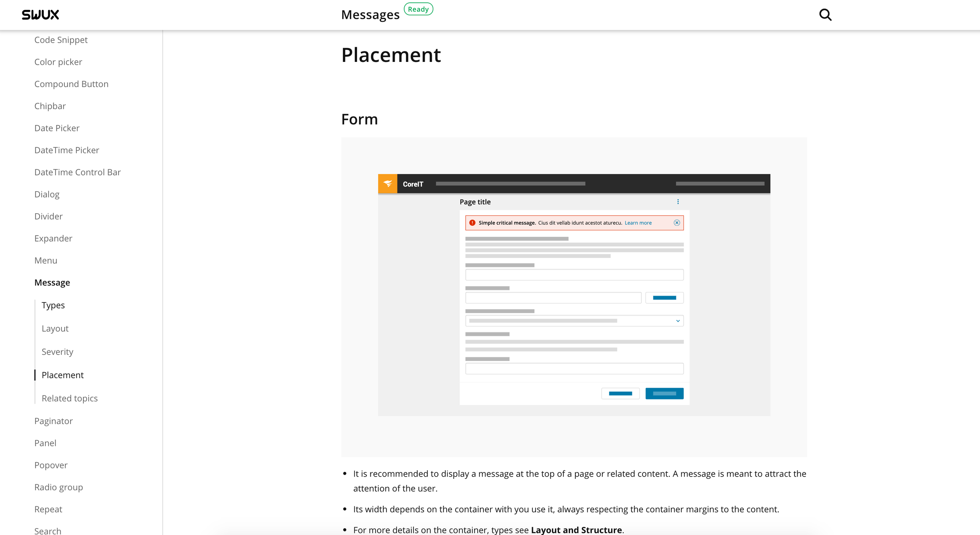Open the search magnifier icon
980x535 pixels.
click(825, 15)
